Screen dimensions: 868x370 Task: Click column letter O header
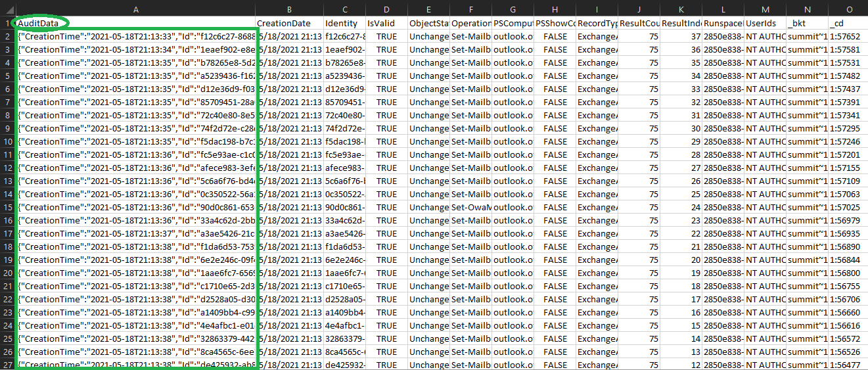click(x=848, y=9)
